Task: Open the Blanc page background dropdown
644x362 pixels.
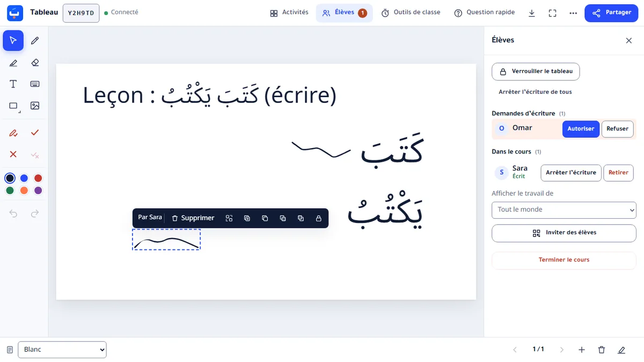Action: point(62,350)
